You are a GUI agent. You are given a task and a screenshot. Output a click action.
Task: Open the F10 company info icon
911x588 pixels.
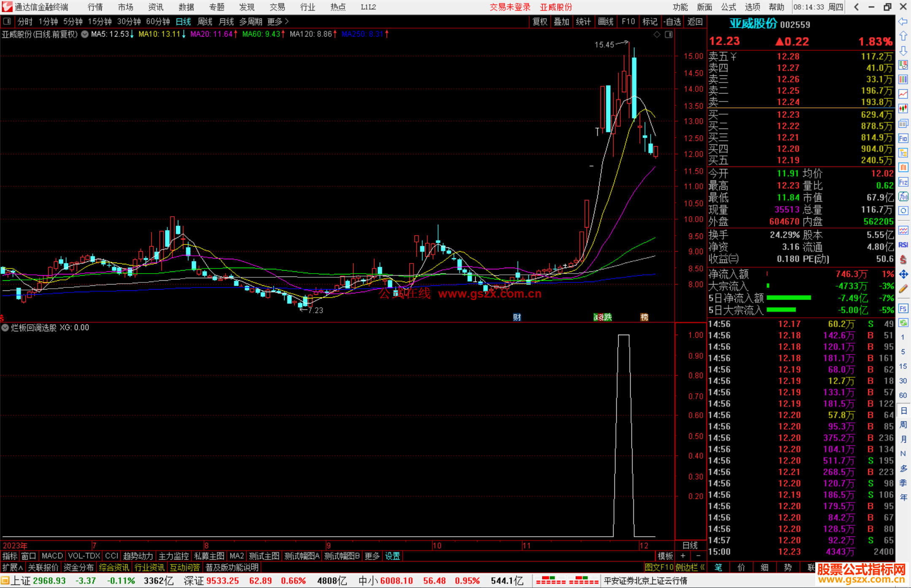903,138
